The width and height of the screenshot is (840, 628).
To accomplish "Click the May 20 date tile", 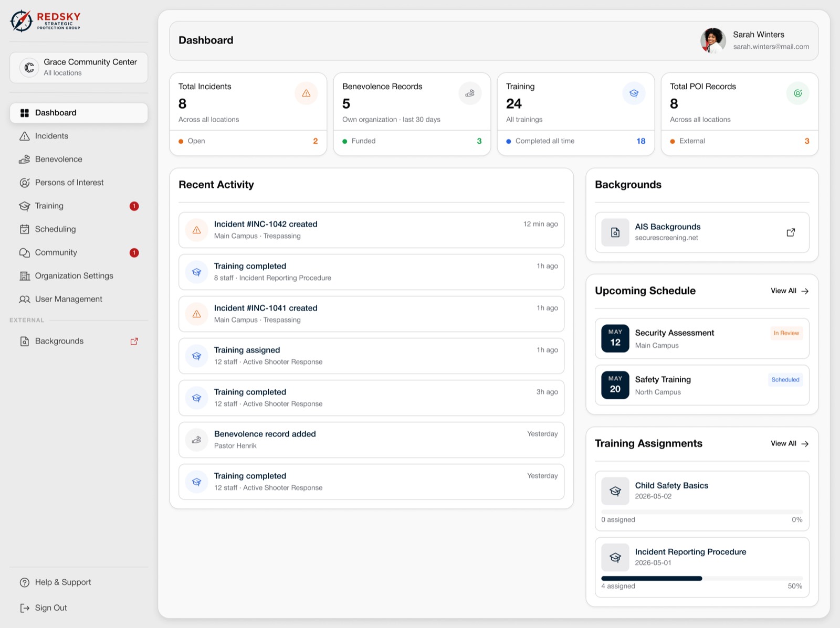I will pos(615,385).
